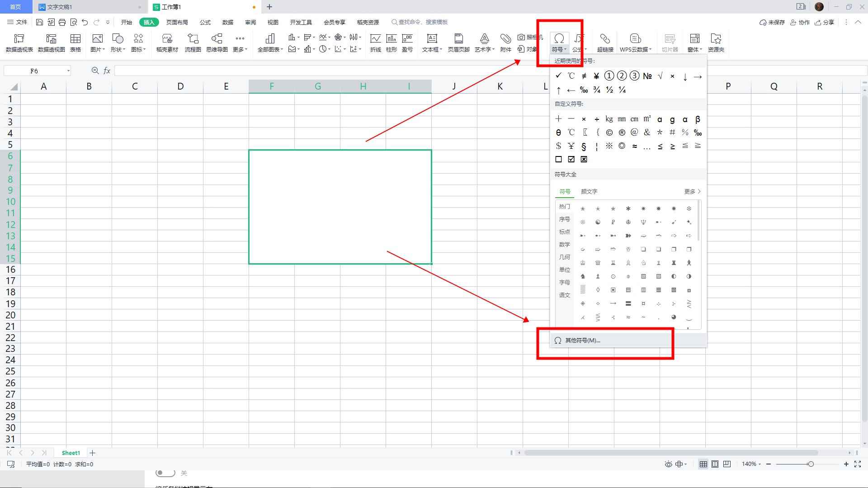The image size is (868, 488).
Task: Insert the checked box symbol ☑
Action: point(571,159)
